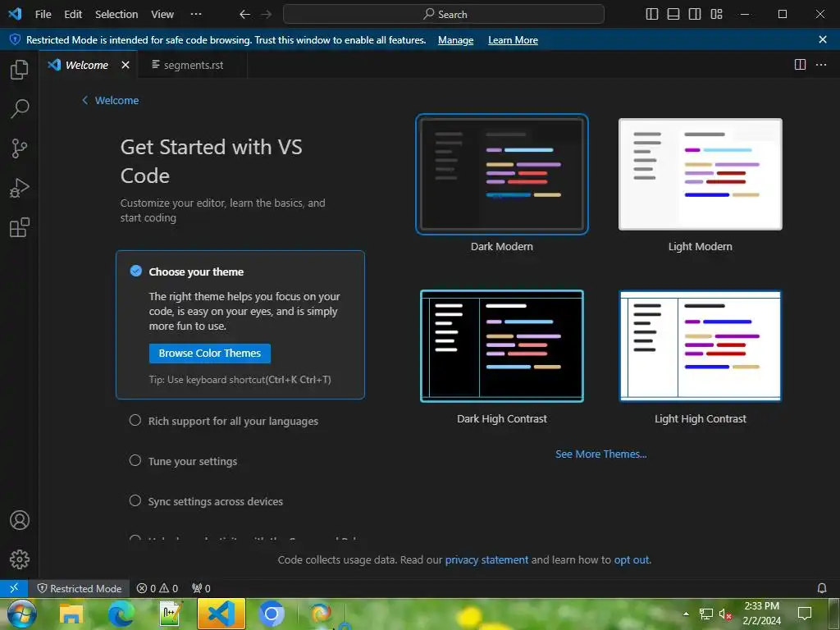840x630 pixels.
Task: Toggle the bottom panel layout icon
Action: pyautogui.click(x=673, y=14)
